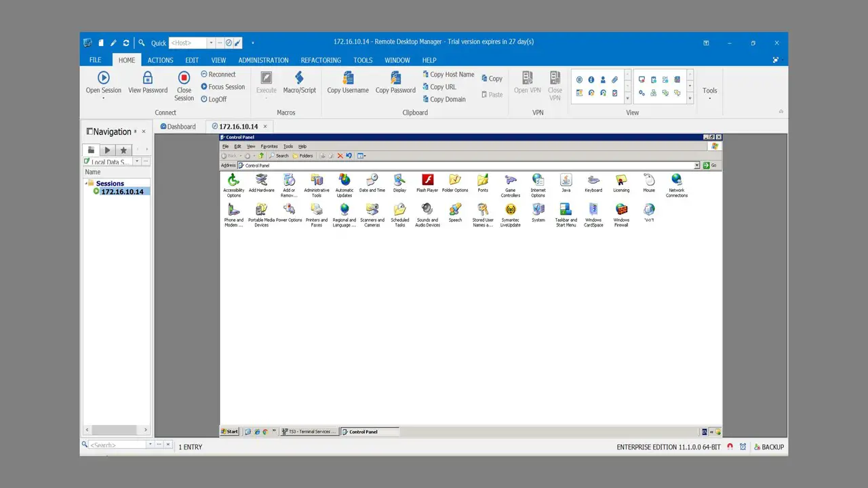Open Automatic Updates settings
This screenshot has width=868, height=488.
344,185
